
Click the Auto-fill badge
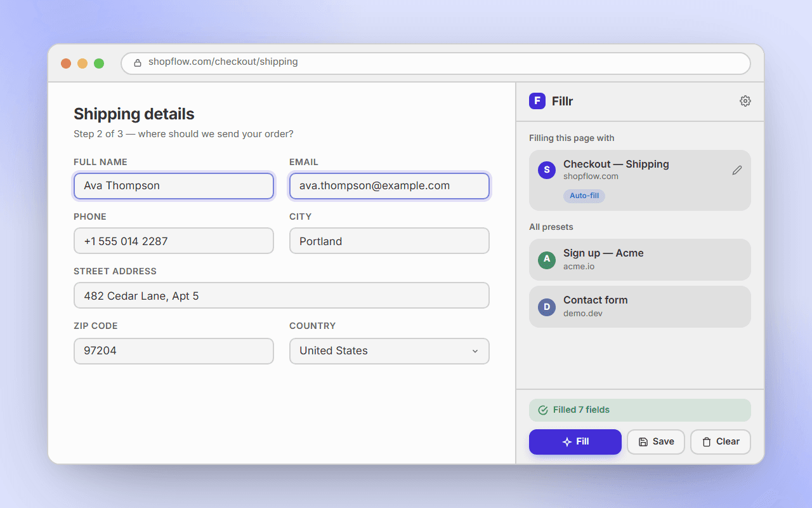(584, 196)
